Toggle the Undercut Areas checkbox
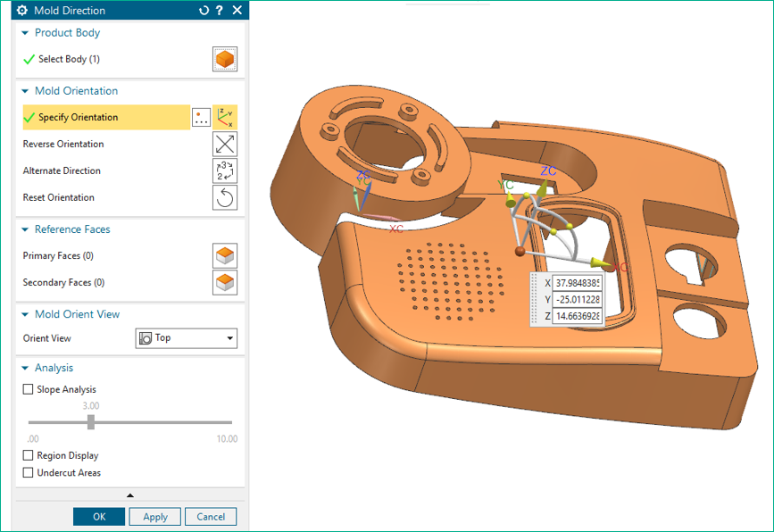Viewport: 774px width, 532px height. click(x=29, y=472)
